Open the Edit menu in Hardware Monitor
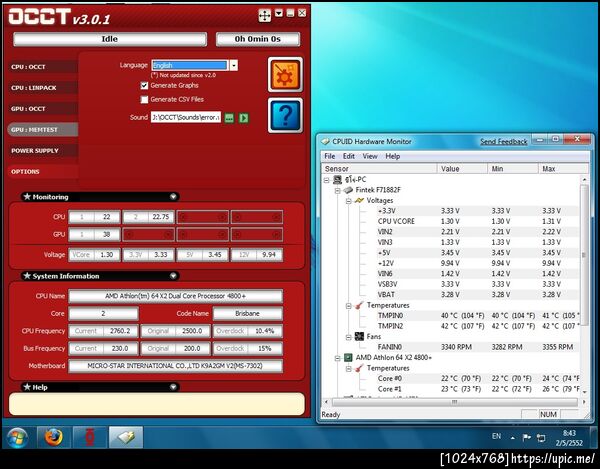This screenshot has height=469, width=600. tap(348, 156)
